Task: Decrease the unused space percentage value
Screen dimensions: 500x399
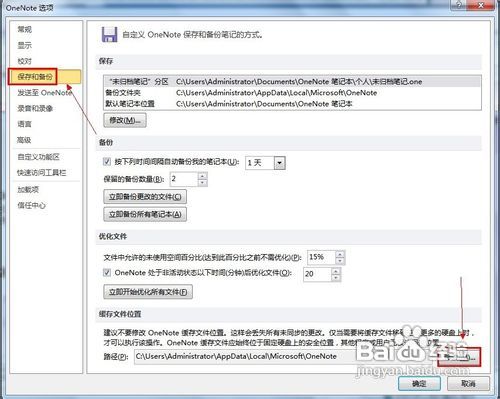Action: click(x=340, y=261)
